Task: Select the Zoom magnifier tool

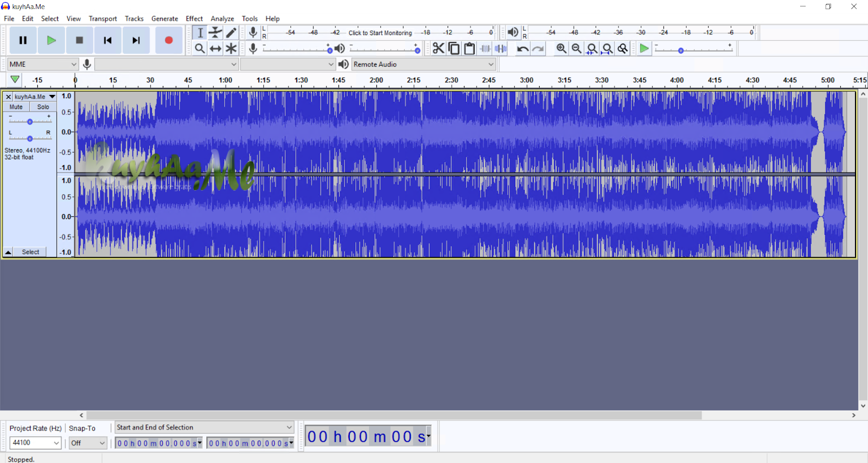Action: pos(200,48)
